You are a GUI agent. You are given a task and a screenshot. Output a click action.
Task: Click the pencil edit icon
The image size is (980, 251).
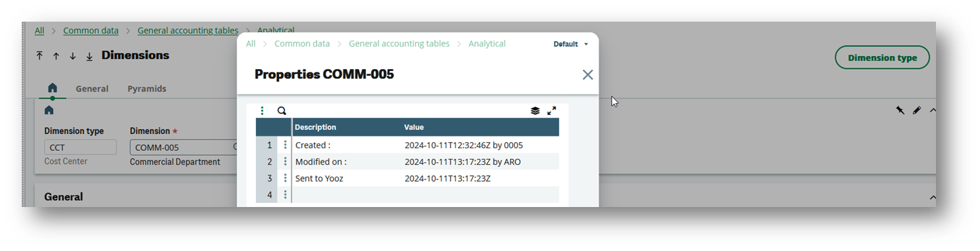click(916, 110)
